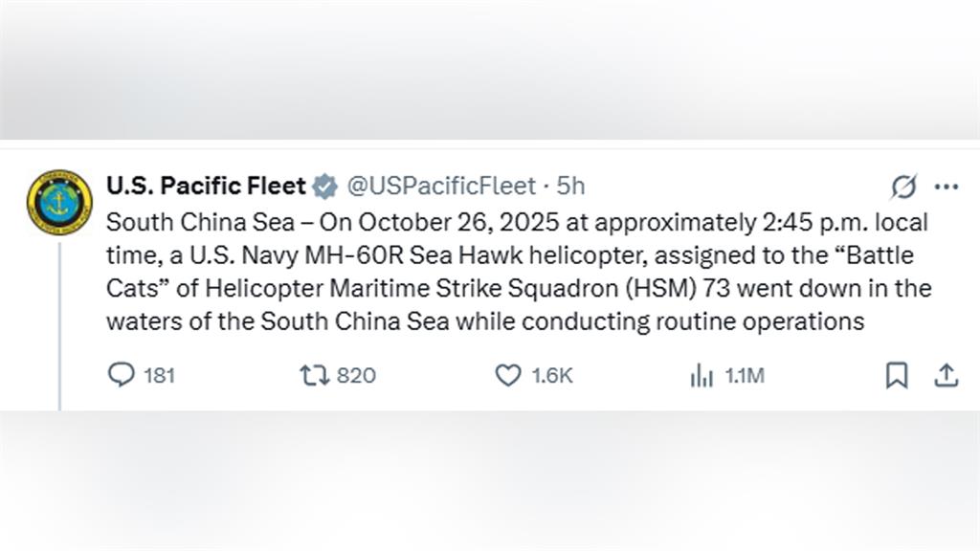Open the Grok explain icon
This screenshot has width=980, height=551.
point(902,187)
